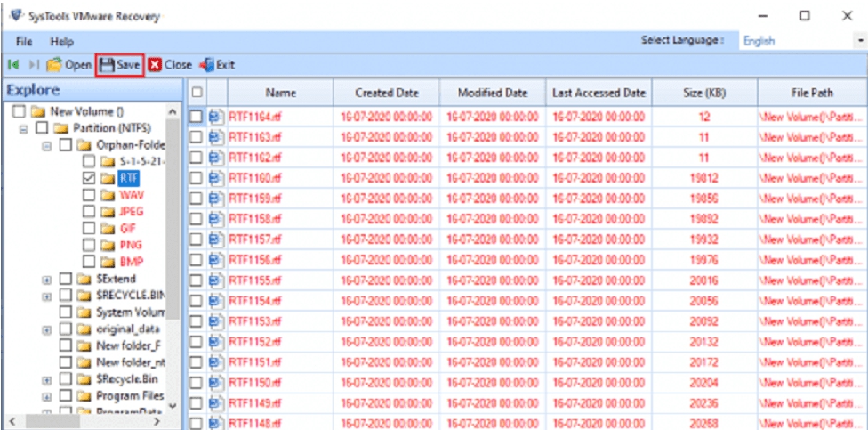
Task: Check the WAV folder checkbox
Action: [89, 195]
